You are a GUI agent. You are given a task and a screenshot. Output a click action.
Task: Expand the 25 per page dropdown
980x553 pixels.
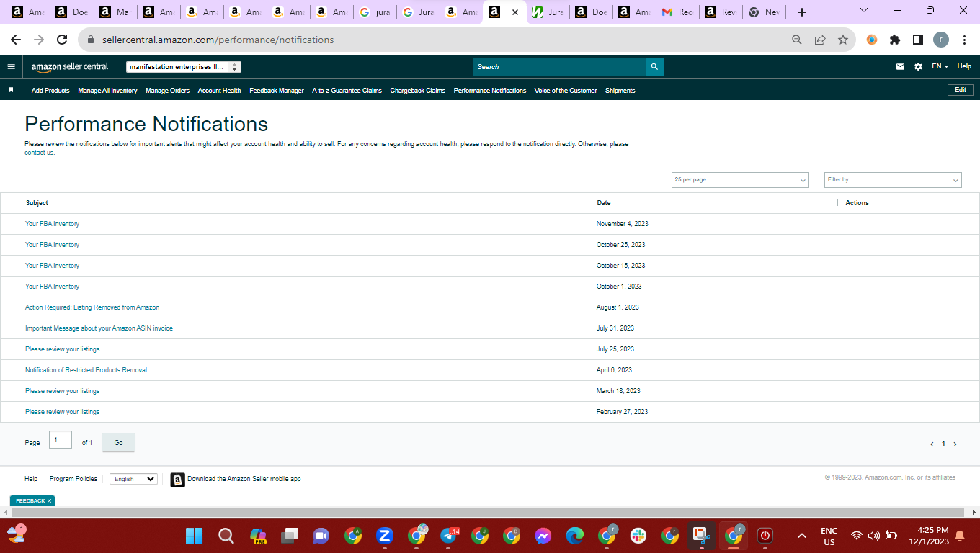pyautogui.click(x=740, y=180)
